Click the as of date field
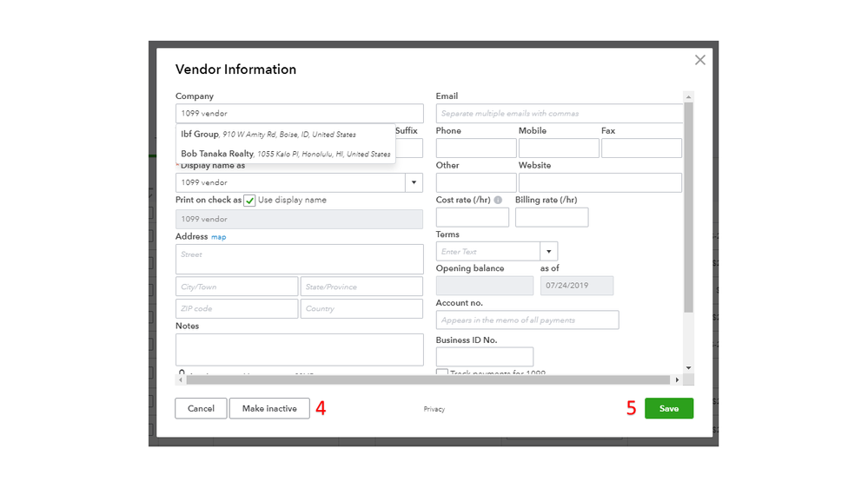This screenshot has width=868, height=488. coord(577,286)
